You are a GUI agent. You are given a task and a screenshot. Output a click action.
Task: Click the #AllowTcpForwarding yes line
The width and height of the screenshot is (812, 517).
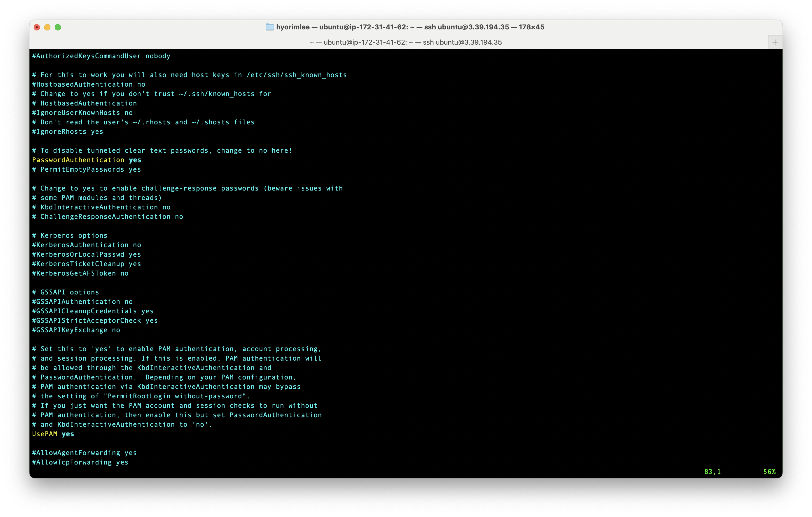80,462
